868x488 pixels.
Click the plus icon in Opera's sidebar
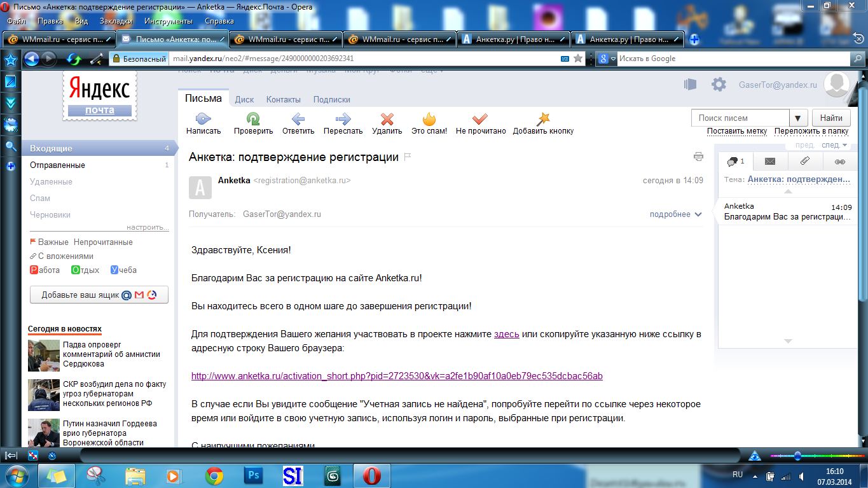point(10,166)
